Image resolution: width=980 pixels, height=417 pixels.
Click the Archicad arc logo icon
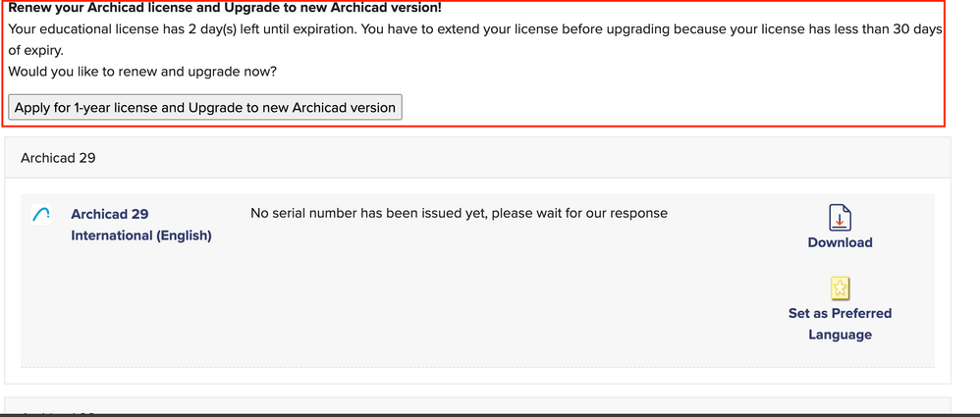[41, 214]
